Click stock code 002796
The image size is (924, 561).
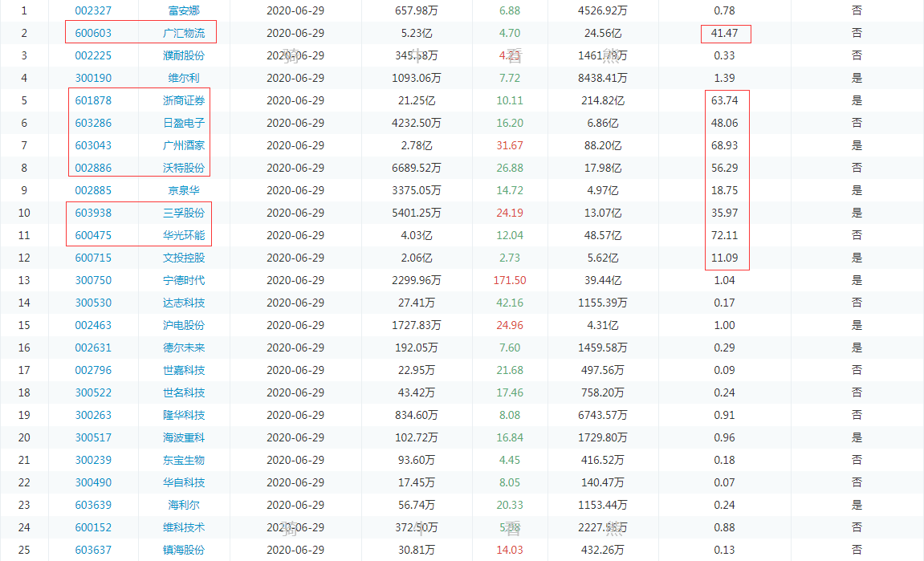[x=93, y=370]
